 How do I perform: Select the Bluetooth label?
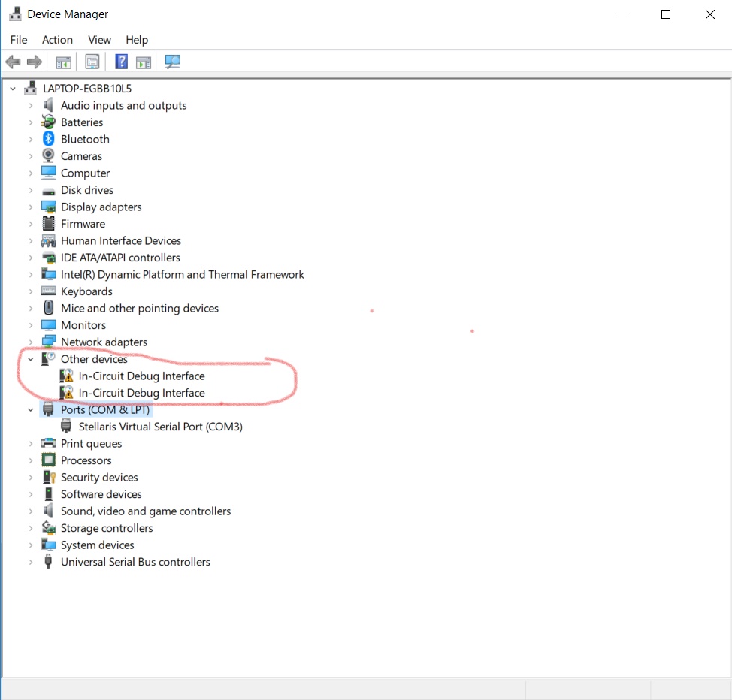click(x=85, y=139)
